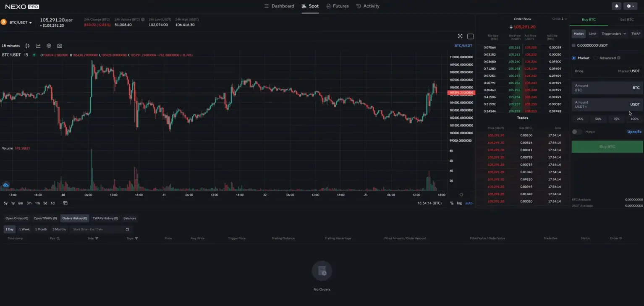Filter order history by 3 Months

tap(59, 229)
